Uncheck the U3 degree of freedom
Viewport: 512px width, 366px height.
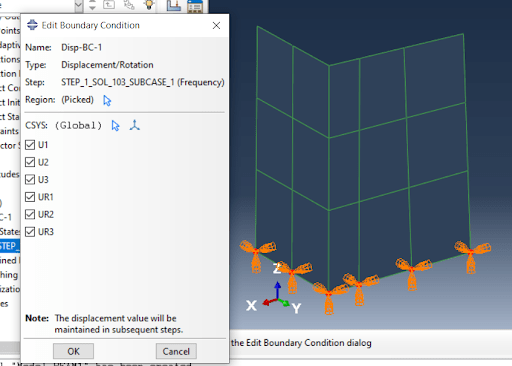tap(30, 180)
